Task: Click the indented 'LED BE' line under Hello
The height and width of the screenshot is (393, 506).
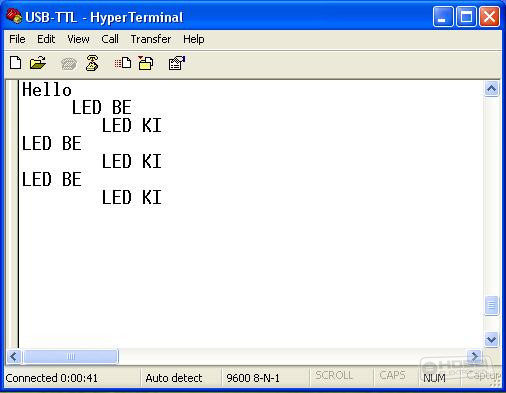Action: [102, 108]
